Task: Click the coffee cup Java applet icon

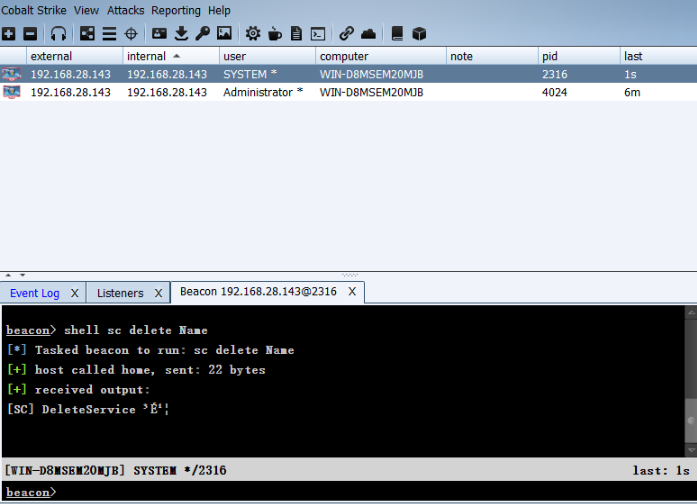Action: (x=274, y=34)
